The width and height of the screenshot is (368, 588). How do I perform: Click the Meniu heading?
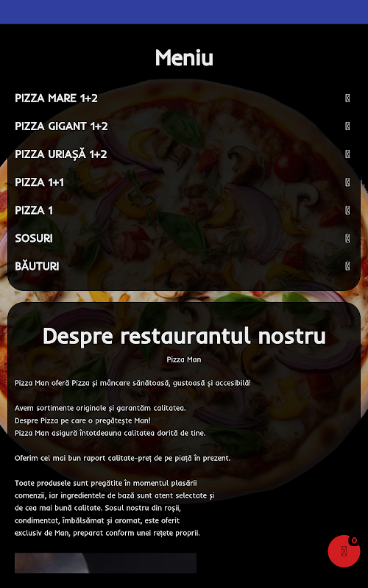[184, 58]
